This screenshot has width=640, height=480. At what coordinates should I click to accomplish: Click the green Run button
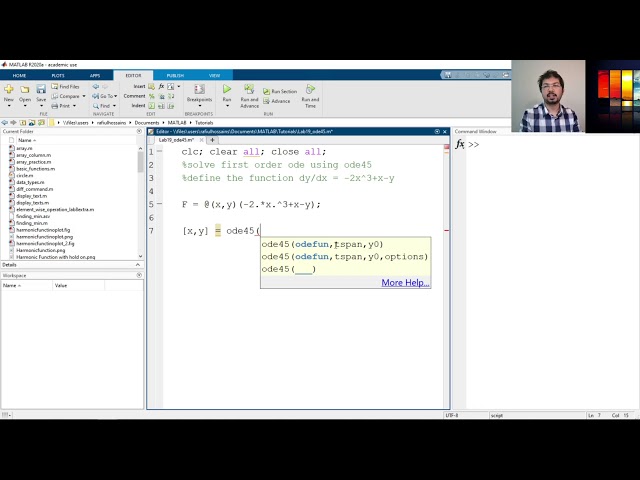coord(227,89)
